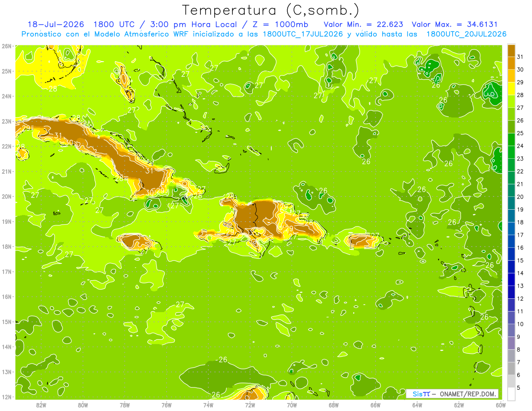Click the colorbar label "15"
Screen dimensions: 532x411
pos(520,260)
